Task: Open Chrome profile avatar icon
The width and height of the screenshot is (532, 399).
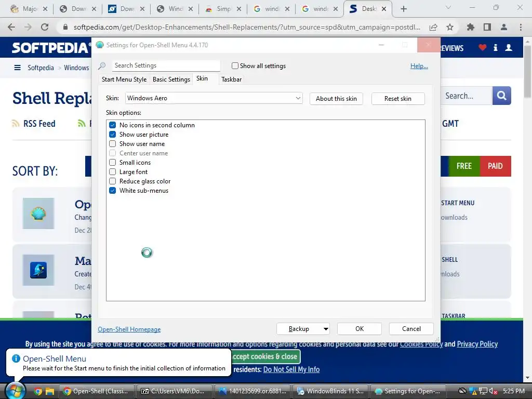Action: [x=504, y=27]
